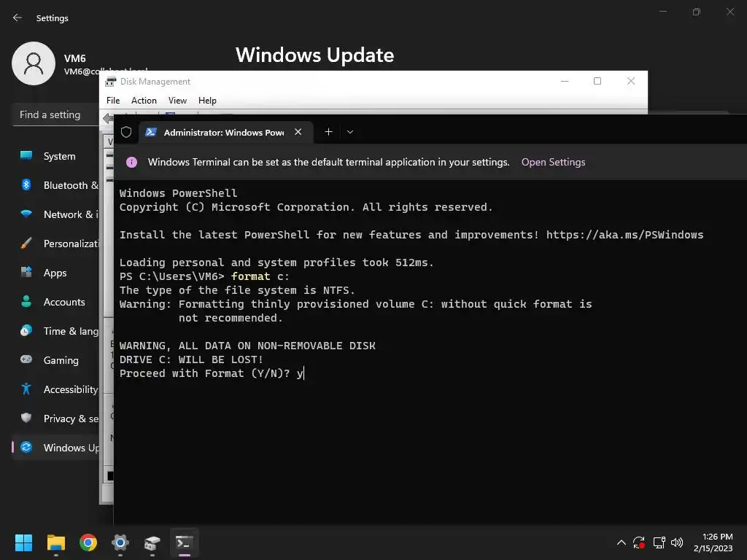Image resolution: width=747 pixels, height=560 pixels.
Task: Add a new terminal tab with plus icon
Action: (x=328, y=132)
